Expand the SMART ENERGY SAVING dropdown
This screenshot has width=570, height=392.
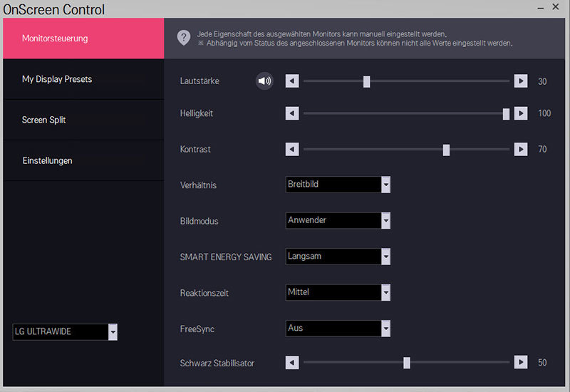(x=338, y=257)
